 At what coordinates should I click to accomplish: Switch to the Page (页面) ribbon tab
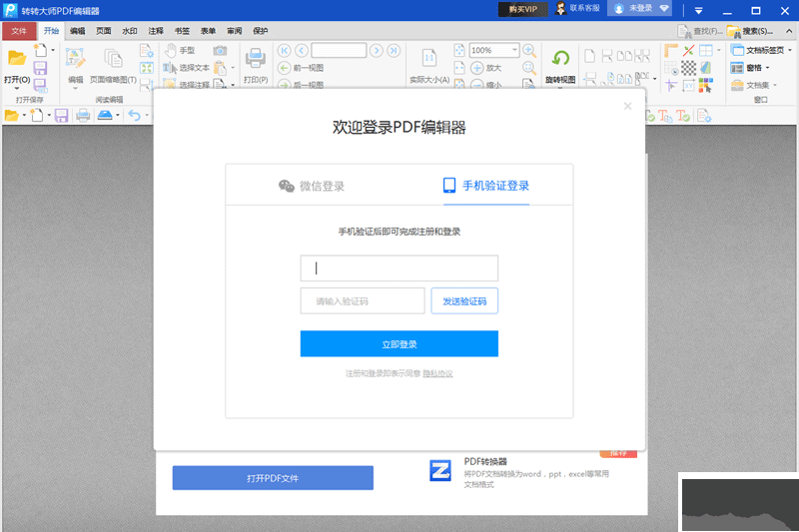point(104,31)
